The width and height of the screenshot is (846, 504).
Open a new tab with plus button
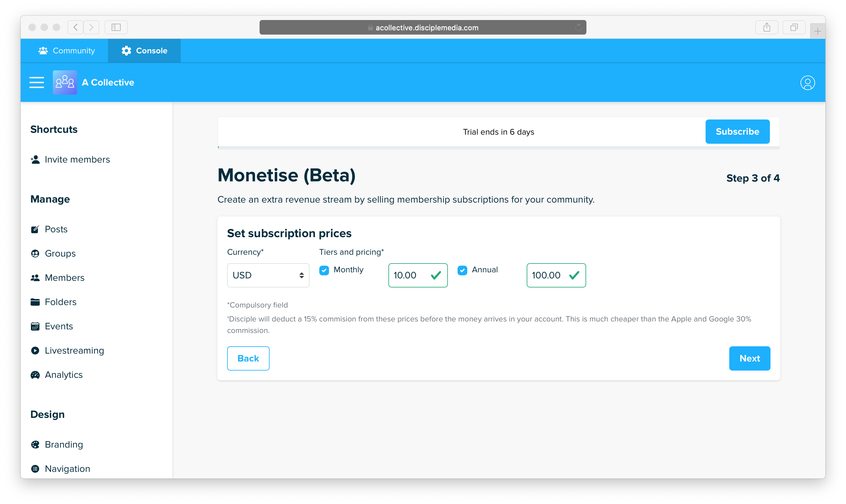pyautogui.click(x=817, y=31)
